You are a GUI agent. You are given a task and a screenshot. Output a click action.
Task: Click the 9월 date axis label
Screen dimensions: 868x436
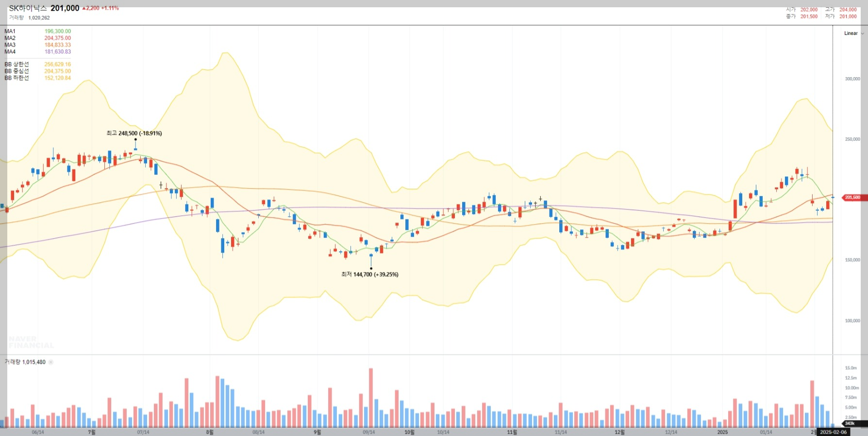317,432
